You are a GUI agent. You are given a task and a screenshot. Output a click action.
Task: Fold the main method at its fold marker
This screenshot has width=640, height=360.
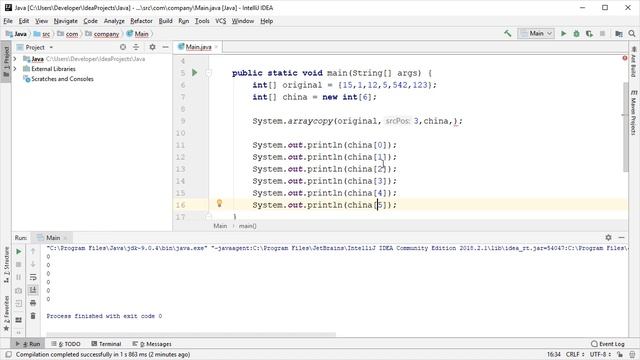(x=209, y=73)
